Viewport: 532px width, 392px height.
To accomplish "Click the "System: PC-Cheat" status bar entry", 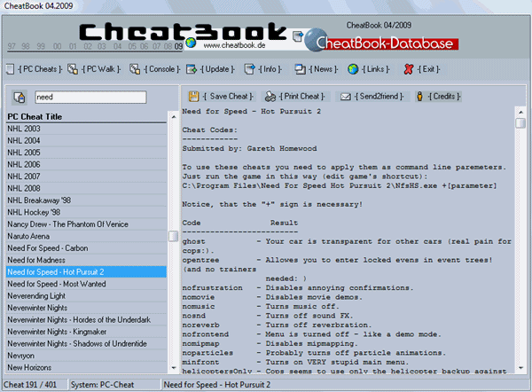I will pyautogui.click(x=114, y=385).
